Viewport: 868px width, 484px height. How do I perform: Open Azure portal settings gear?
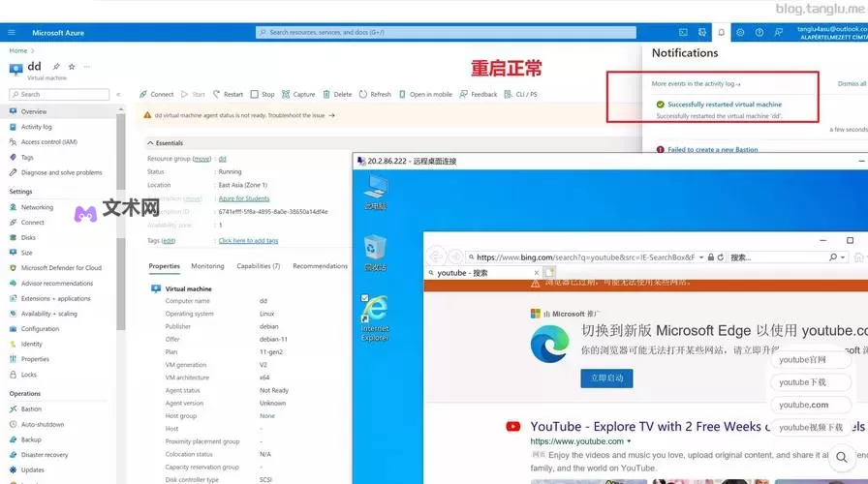point(740,33)
